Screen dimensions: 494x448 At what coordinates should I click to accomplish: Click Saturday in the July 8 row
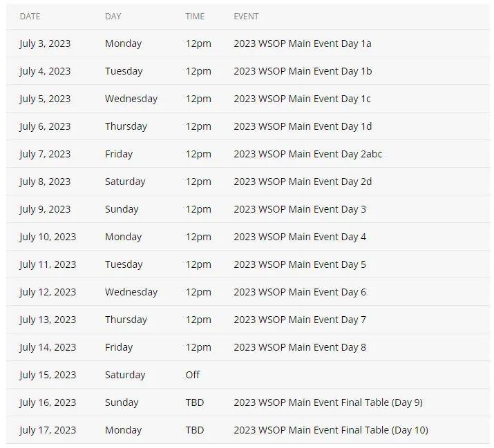(x=125, y=182)
